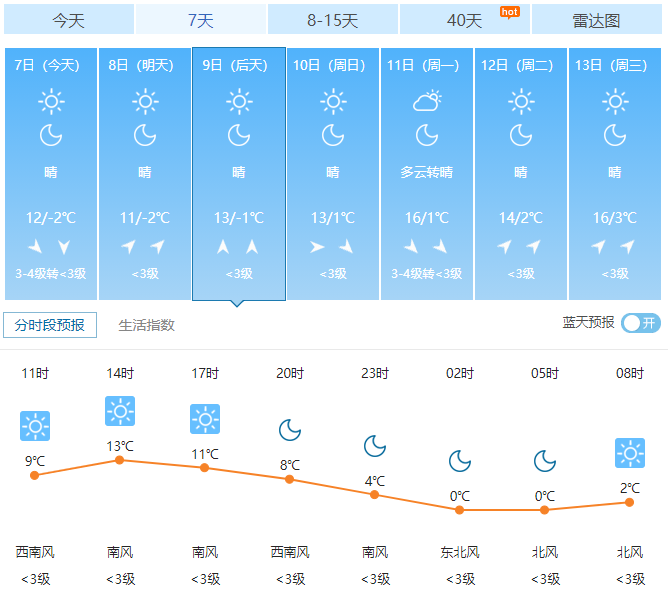Click the sunny icon at 14时 forecast

pos(120,410)
